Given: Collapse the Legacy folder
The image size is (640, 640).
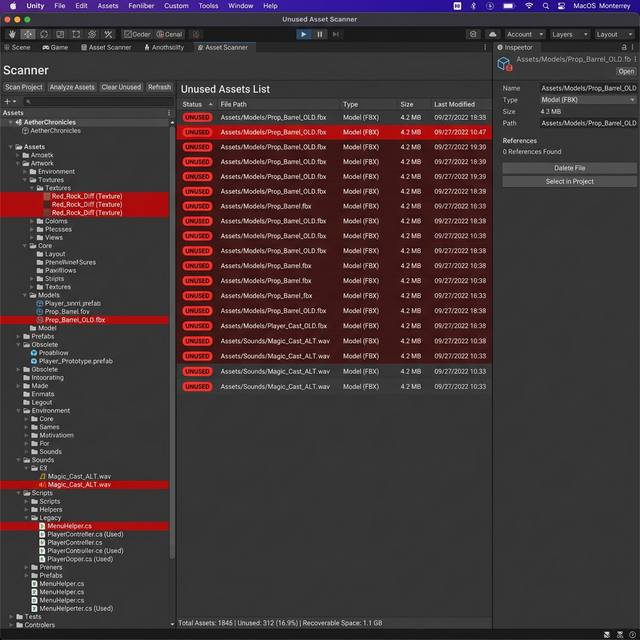Looking at the screenshot, I should (x=26, y=518).
